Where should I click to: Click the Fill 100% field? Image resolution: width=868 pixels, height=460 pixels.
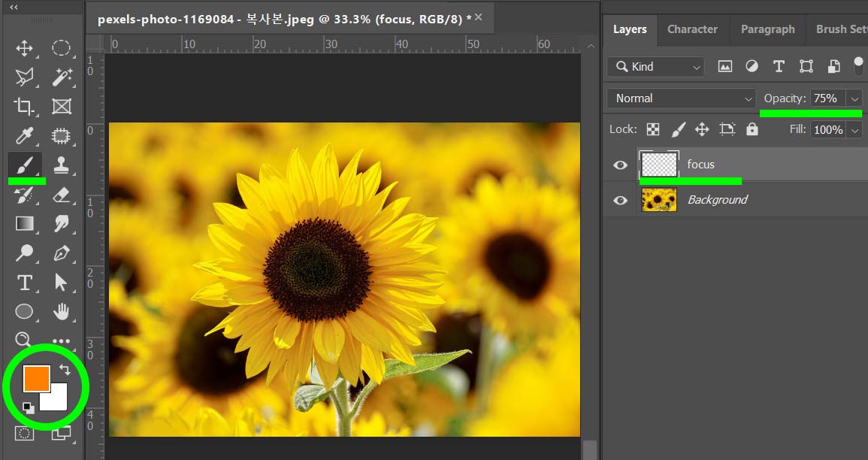pyautogui.click(x=828, y=130)
